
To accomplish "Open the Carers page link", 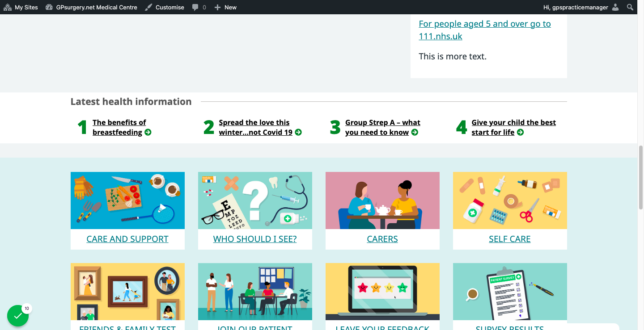I will [382, 239].
